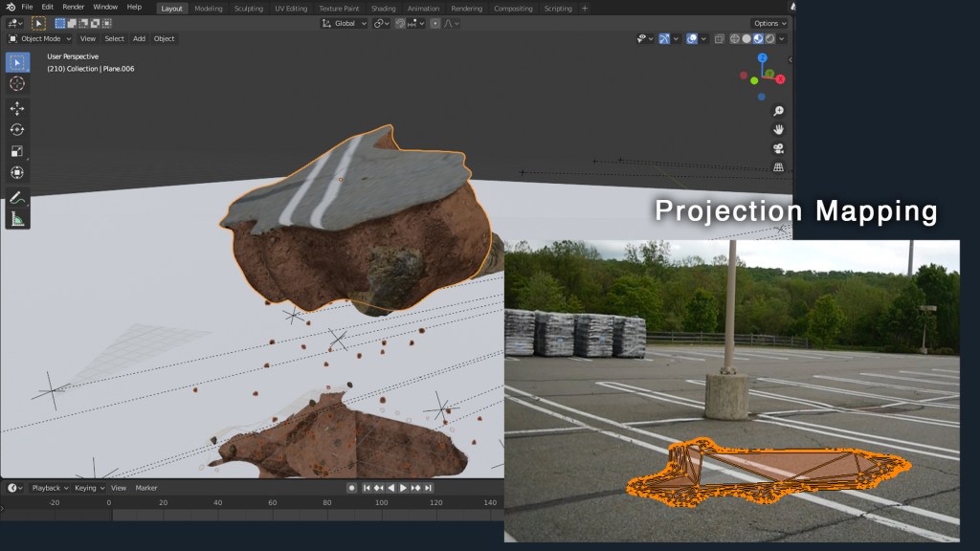Click the pan view hand icon
The image size is (980, 551).
(x=779, y=129)
